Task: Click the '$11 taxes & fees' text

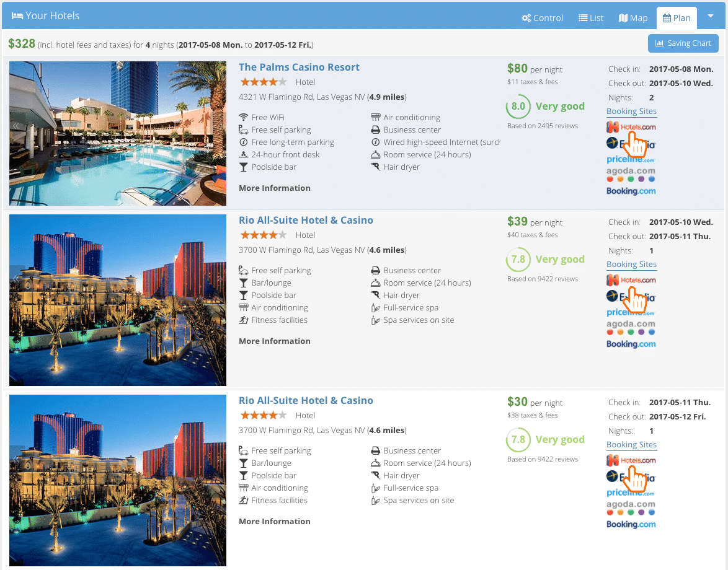Action: click(x=533, y=82)
